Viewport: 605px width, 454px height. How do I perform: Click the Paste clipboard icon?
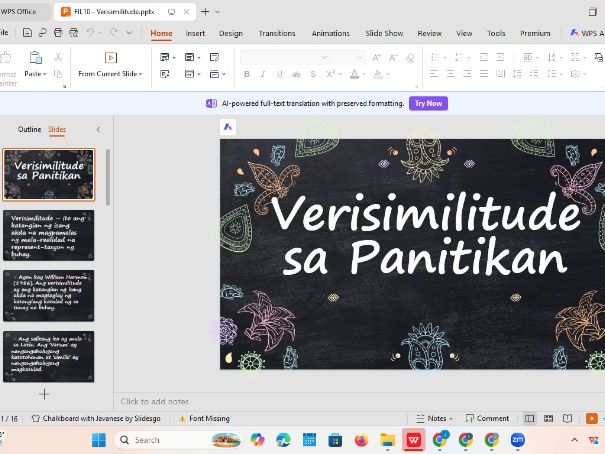click(x=35, y=58)
